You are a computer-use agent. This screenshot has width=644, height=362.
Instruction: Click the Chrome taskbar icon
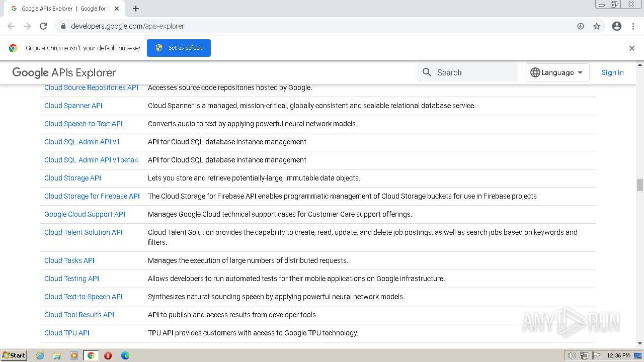click(x=91, y=355)
